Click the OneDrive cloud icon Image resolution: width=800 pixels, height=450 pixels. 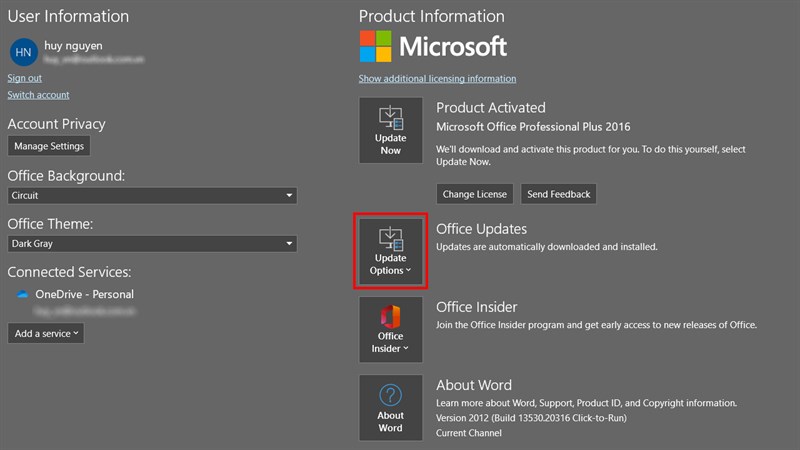(22, 294)
